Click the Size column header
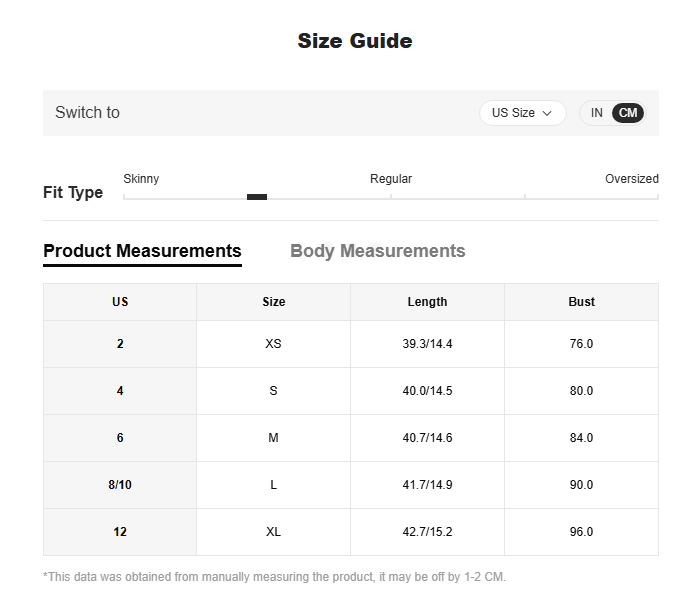674x598 pixels. pos(273,302)
